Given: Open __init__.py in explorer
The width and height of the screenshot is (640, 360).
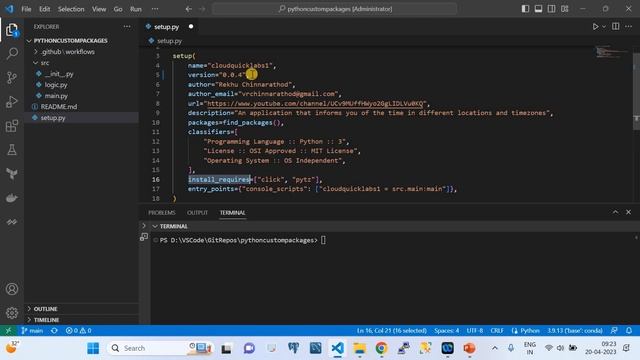Looking at the screenshot, I should (x=59, y=74).
